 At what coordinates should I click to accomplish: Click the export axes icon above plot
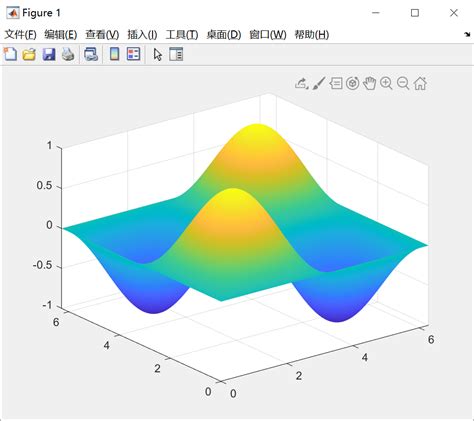pos(301,83)
